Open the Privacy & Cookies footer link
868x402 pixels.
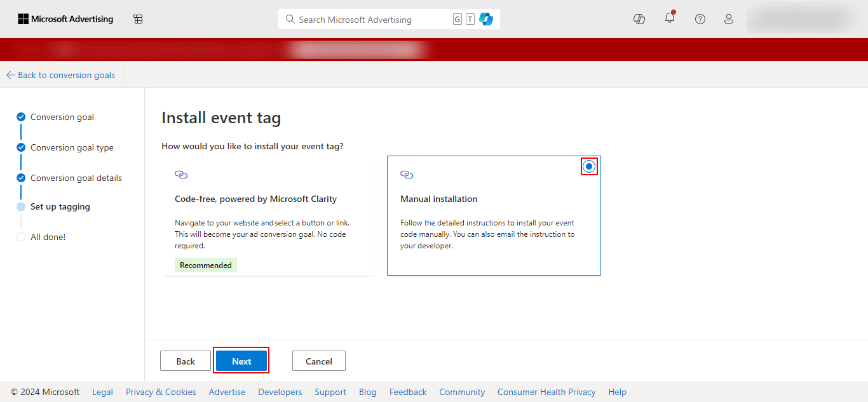(x=161, y=392)
